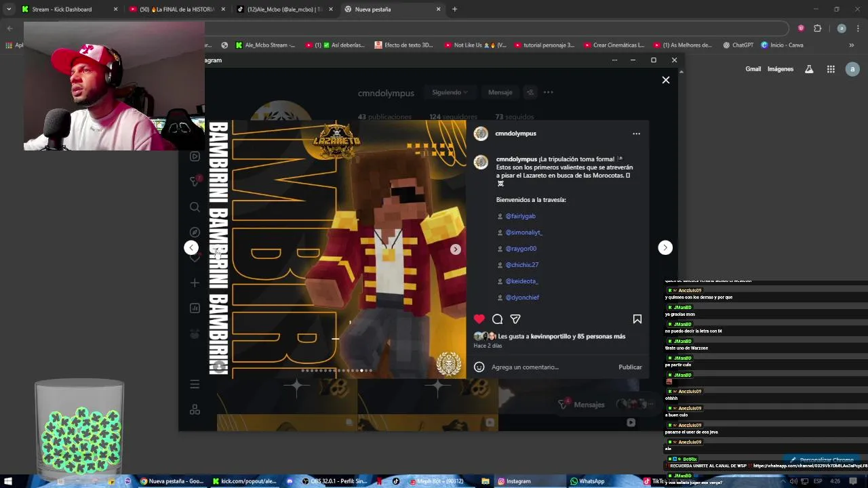This screenshot has width=868, height=488.
Task: Open Explore compass in Instagram sidebar
Action: pyautogui.click(x=195, y=232)
